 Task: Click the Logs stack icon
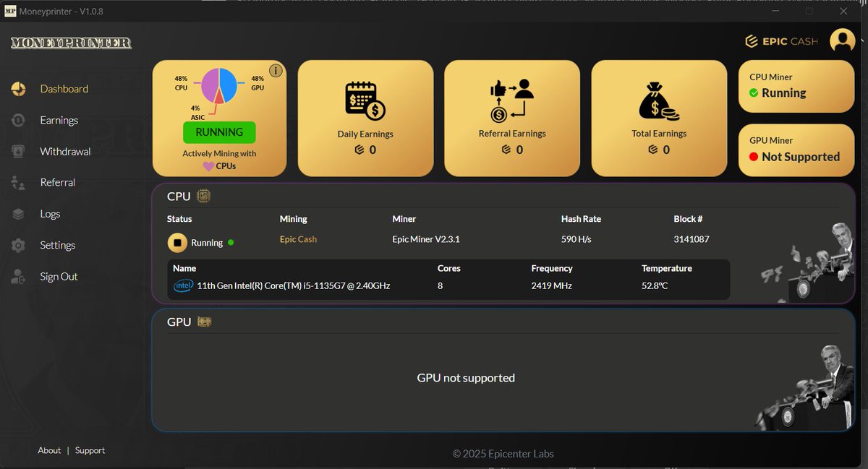19,214
